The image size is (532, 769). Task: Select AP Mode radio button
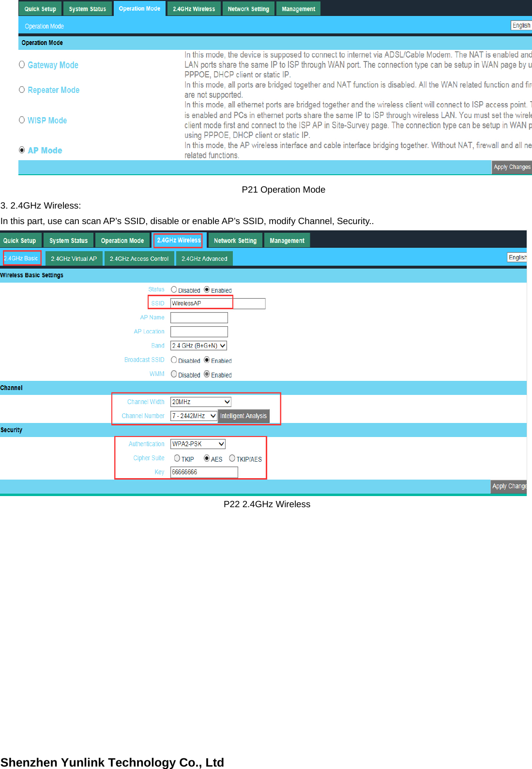(22, 150)
